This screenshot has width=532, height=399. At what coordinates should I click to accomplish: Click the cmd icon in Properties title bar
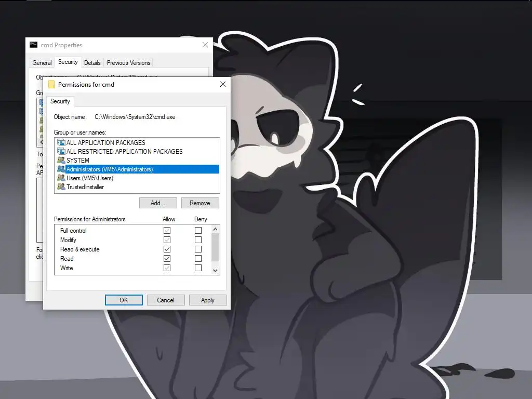pyautogui.click(x=34, y=45)
